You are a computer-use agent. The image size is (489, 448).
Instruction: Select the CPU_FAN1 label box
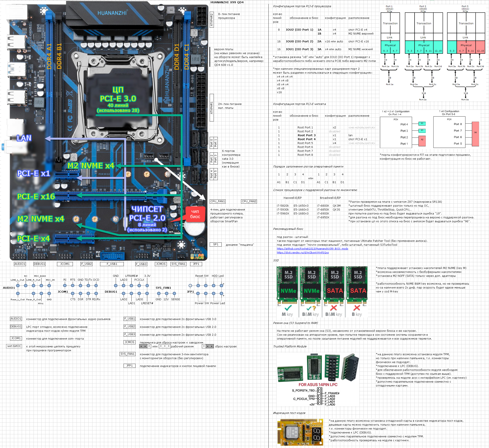[x=218, y=201]
